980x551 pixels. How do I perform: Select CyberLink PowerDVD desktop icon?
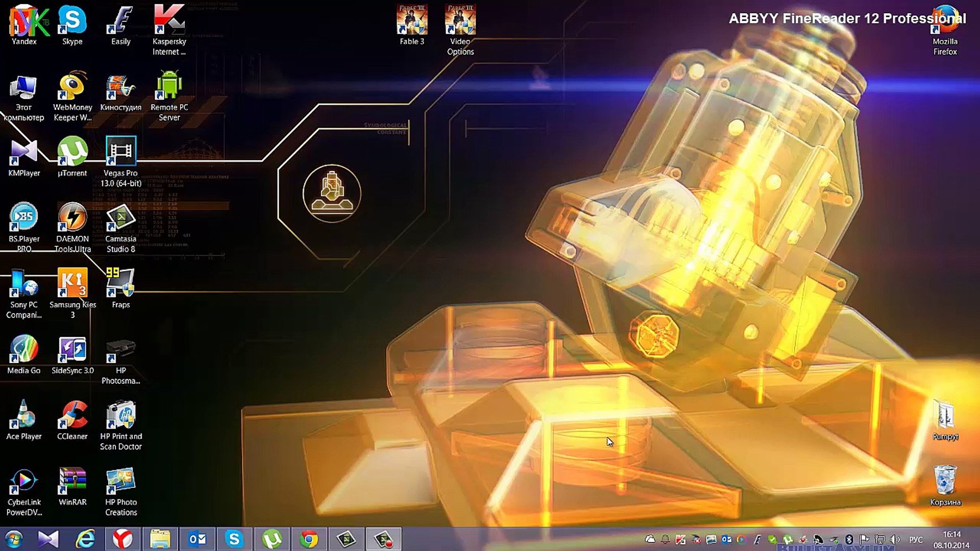click(24, 492)
